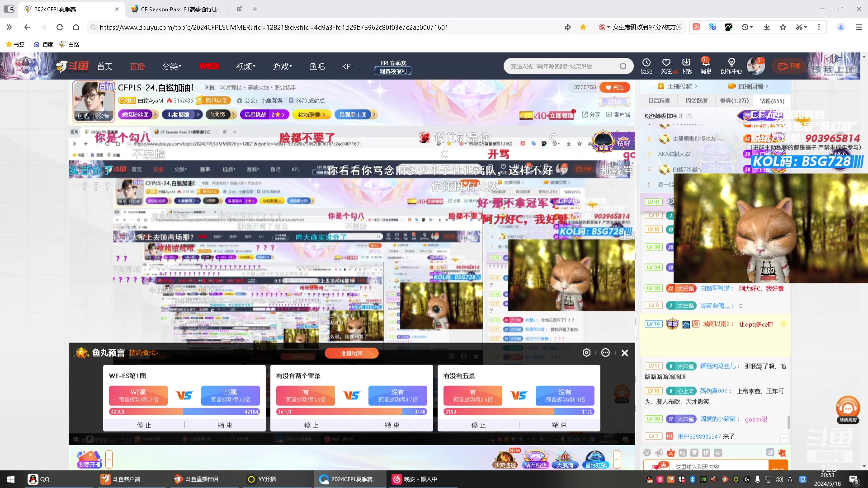Click the 粉 fan badge icon in chat toolbar

pos(683,452)
